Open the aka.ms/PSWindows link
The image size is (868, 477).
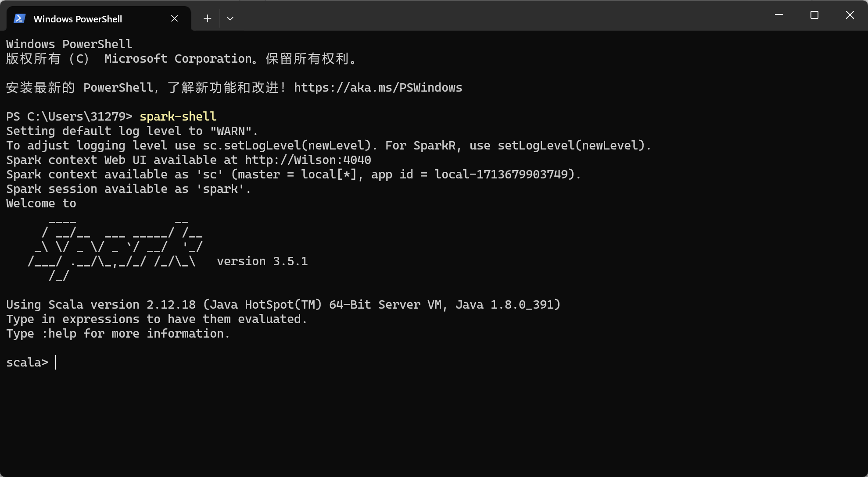click(x=378, y=88)
